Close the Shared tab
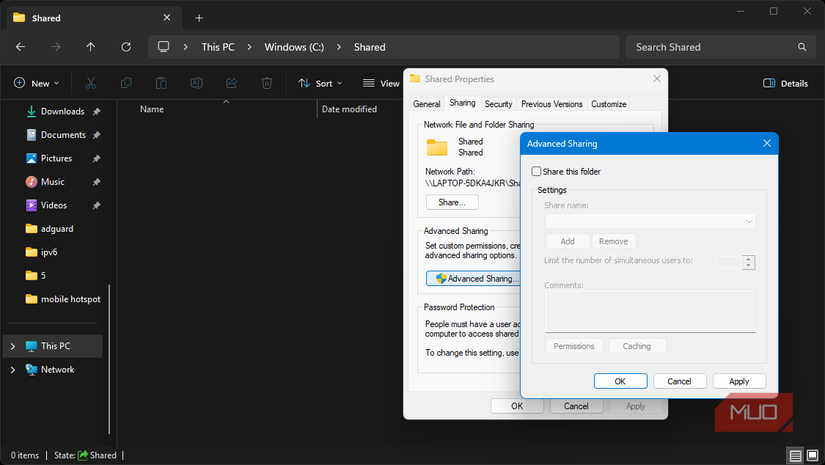This screenshot has width=825, height=465. (167, 18)
